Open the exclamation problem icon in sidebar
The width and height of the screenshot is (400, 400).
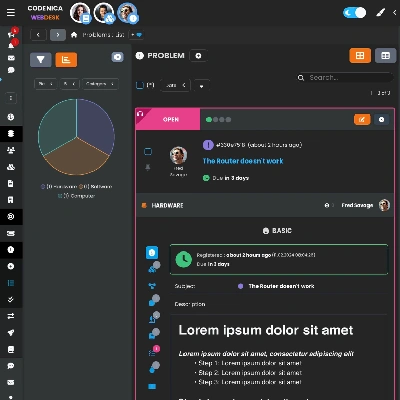pyautogui.click(x=11, y=250)
